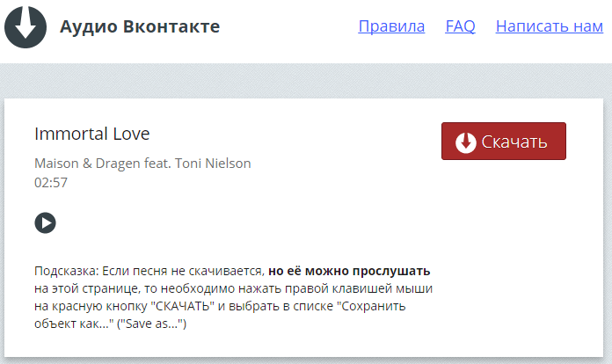Click the song title "Immortal Love"
612x364 pixels.
point(92,134)
